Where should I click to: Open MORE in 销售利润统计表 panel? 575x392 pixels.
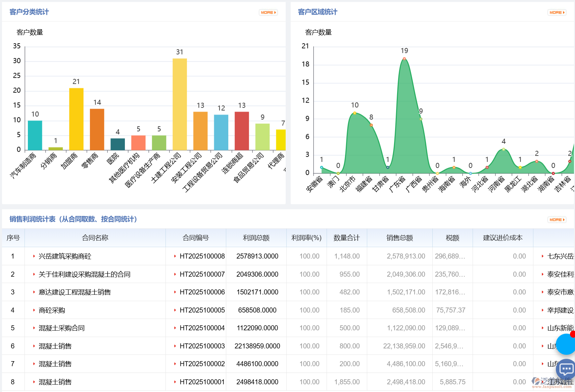(557, 220)
